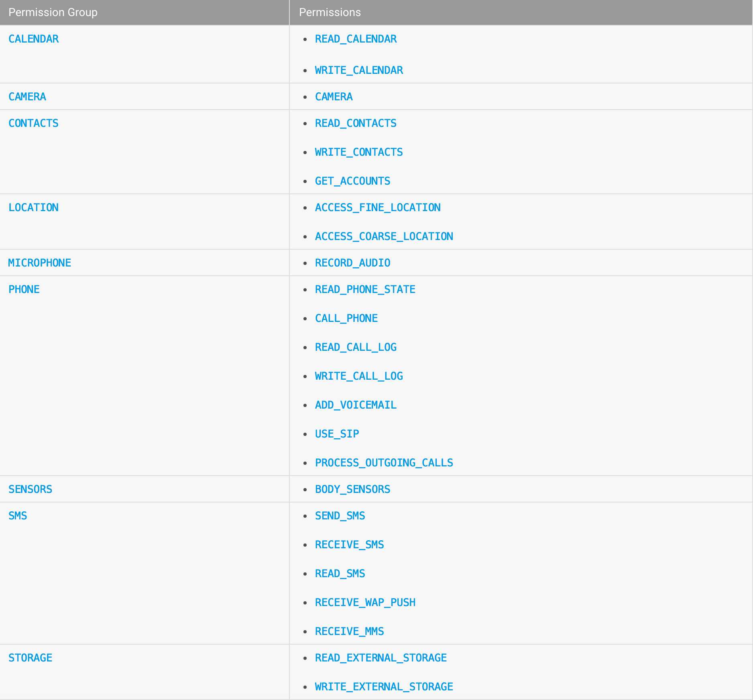Open the PROCESS_OUTGOING_CALLS link
The image size is (753, 700).
pyautogui.click(x=384, y=463)
